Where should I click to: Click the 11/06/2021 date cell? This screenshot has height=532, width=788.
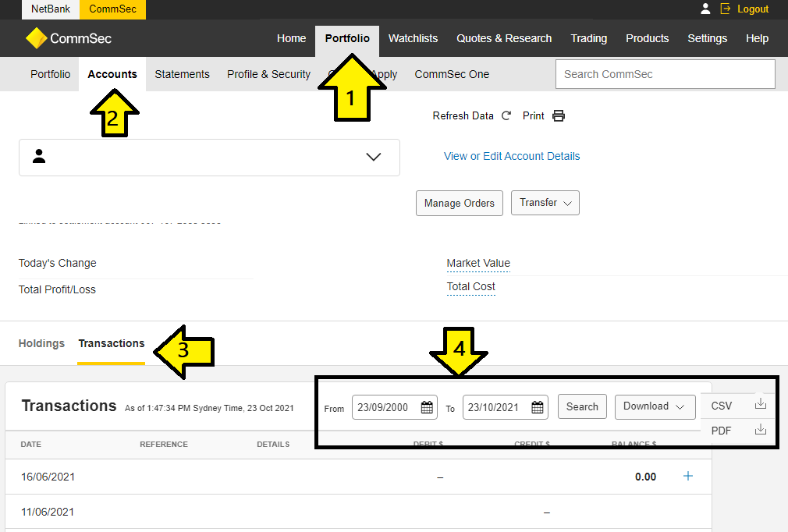click(48, 512)
